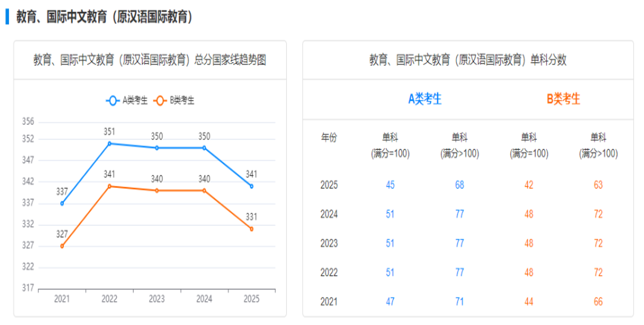The width and height of the screenshot is (644, 325).
Task: Click the 2025 row A-class score 45
Action: click(390, 185)
